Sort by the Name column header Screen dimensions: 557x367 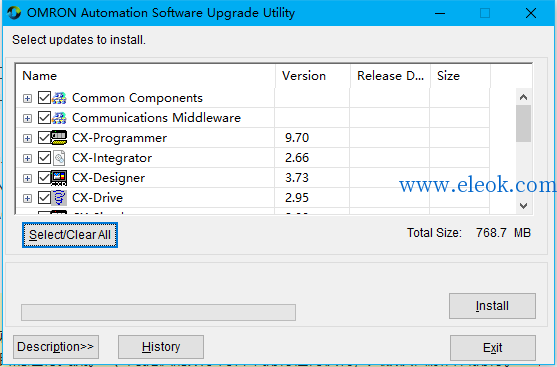tap(145, 76)
